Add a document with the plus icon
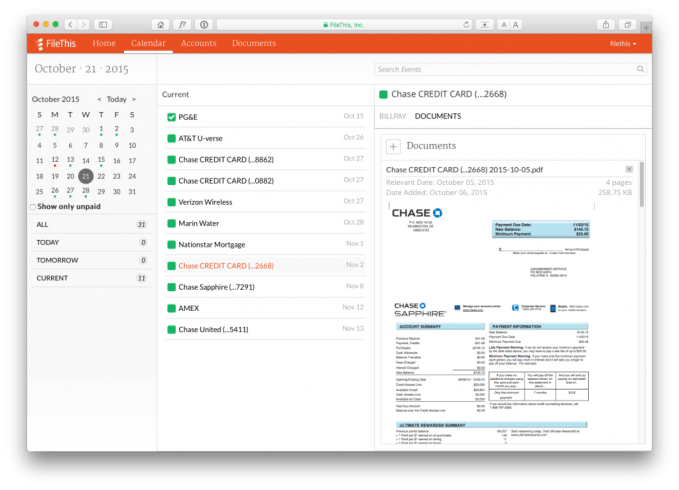The width and height of the screenshot is (679, 490). click(393, 147)
